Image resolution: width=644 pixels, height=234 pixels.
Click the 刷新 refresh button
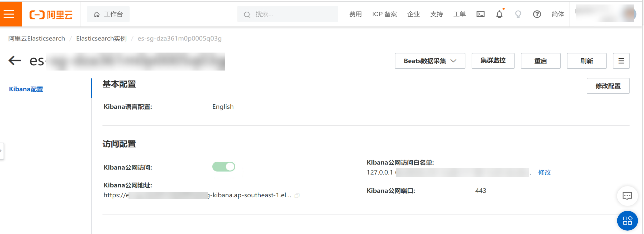click(586, 61)
